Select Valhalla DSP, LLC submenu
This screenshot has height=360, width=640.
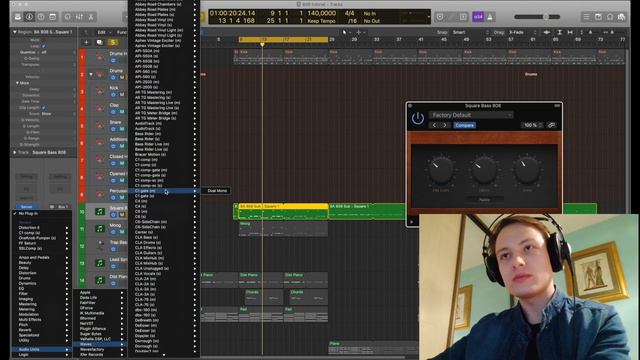(x=99, y=339)
